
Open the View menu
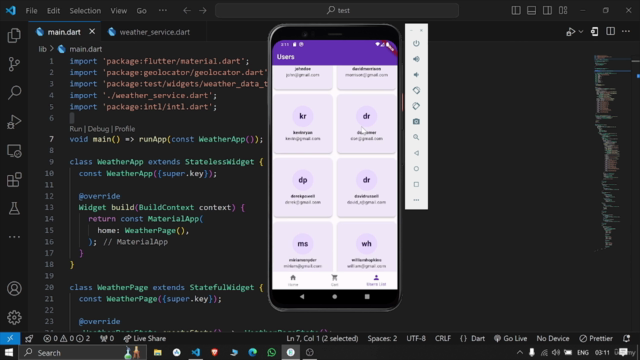pos(118,11)
